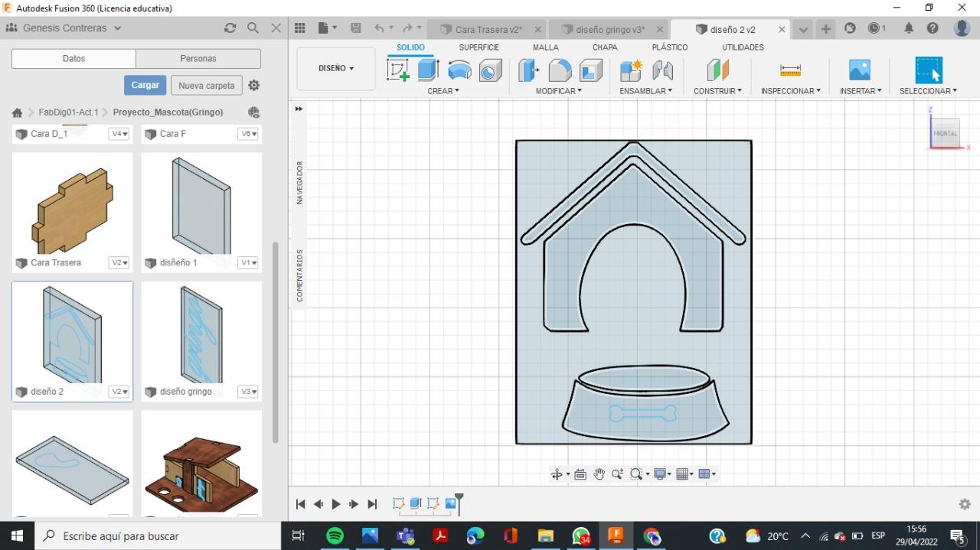Click the Press Pull tool icon

pyautogui.click(x=528, y=70)
